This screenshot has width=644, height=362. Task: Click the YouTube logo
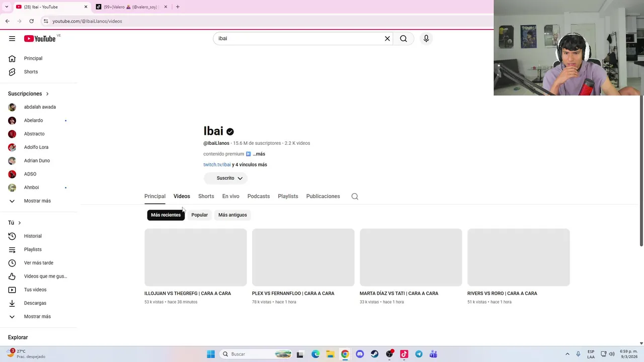[x=40, y=39]
